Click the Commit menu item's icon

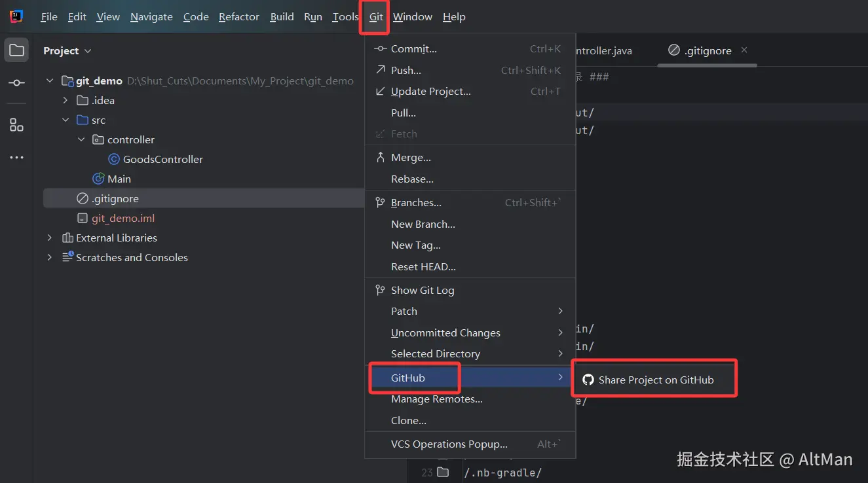(380, 48)
